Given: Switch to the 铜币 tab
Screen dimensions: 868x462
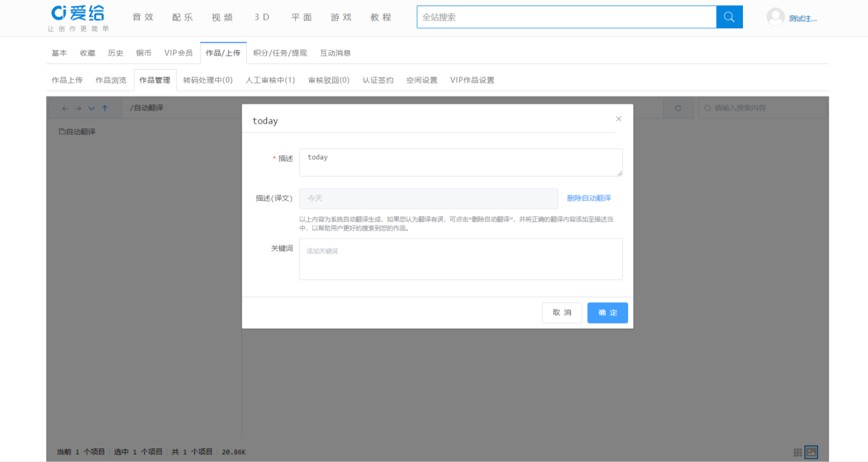Looking at the screenshot, I should 144,53.
